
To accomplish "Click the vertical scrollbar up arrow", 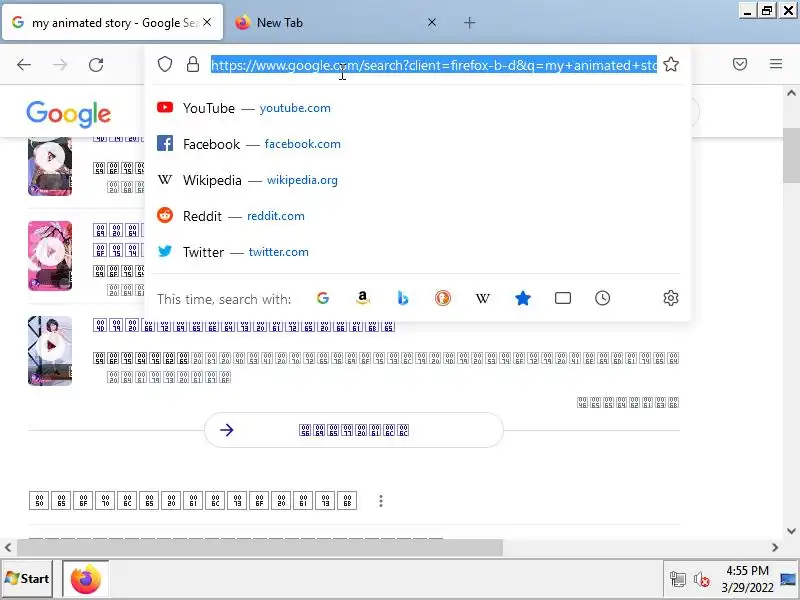I will click(x=791, y=93).
